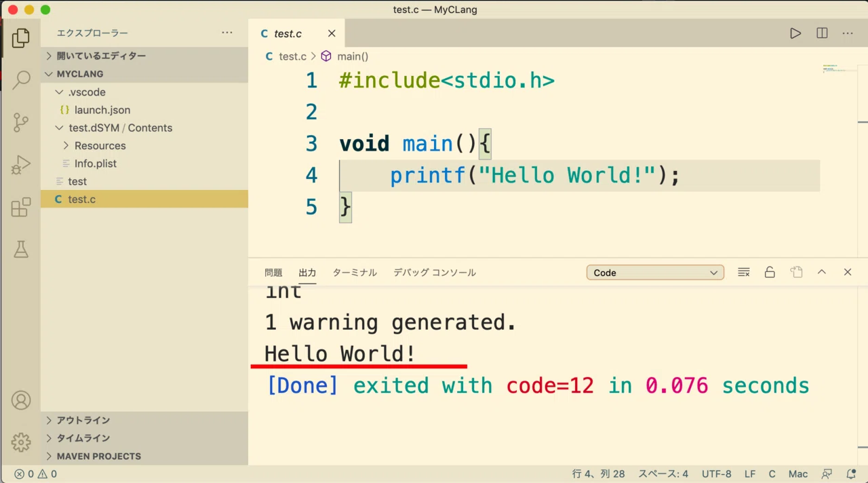868x483 pixels.
Task: Switch to the 出力 panel tab
Action: click(x=307, y=273)
